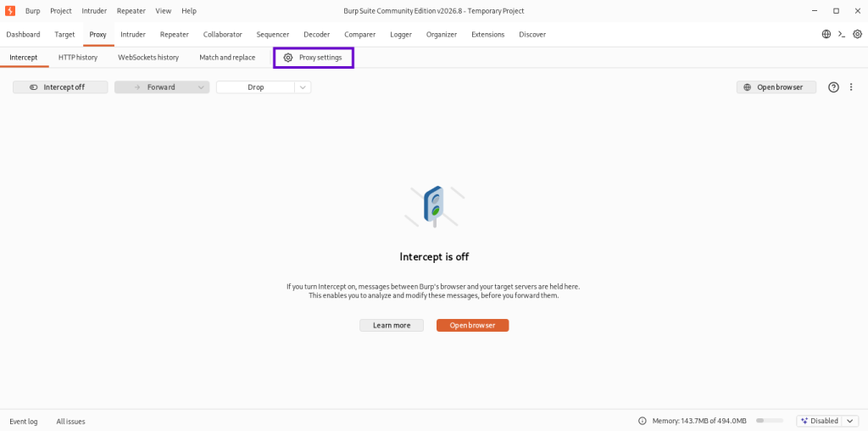Click the Disabled AI status button
868x431 pixels.
tap(821, 421)
